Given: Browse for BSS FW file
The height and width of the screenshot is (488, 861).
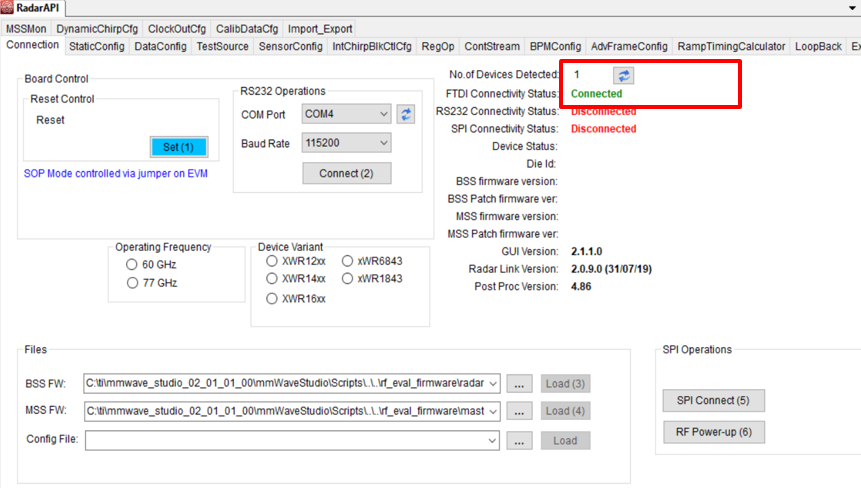Looking at the screenshot, I should coord(519,384).
